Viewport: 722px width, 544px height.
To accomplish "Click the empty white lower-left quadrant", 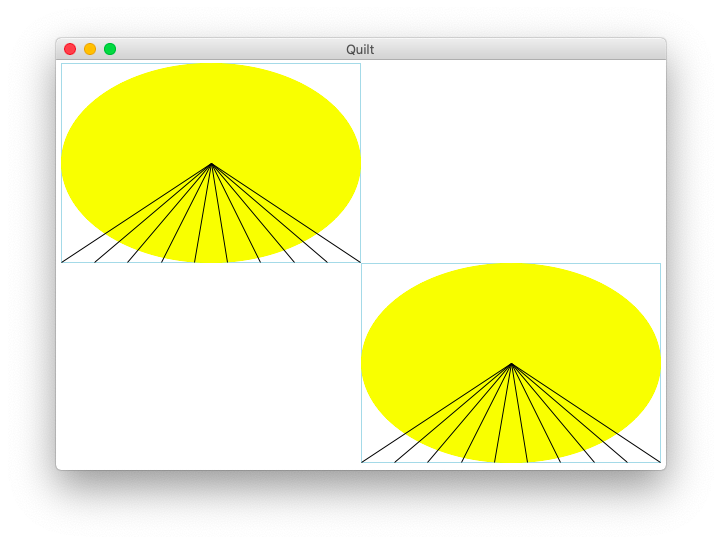I will (208, 365).
